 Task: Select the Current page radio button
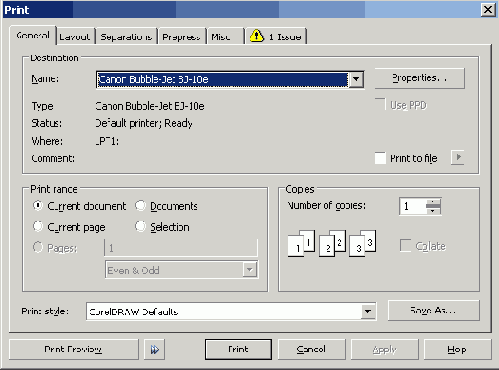(38, 227)
